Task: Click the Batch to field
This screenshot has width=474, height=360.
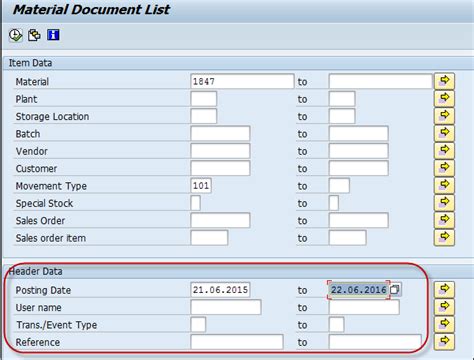Action: 359,134
